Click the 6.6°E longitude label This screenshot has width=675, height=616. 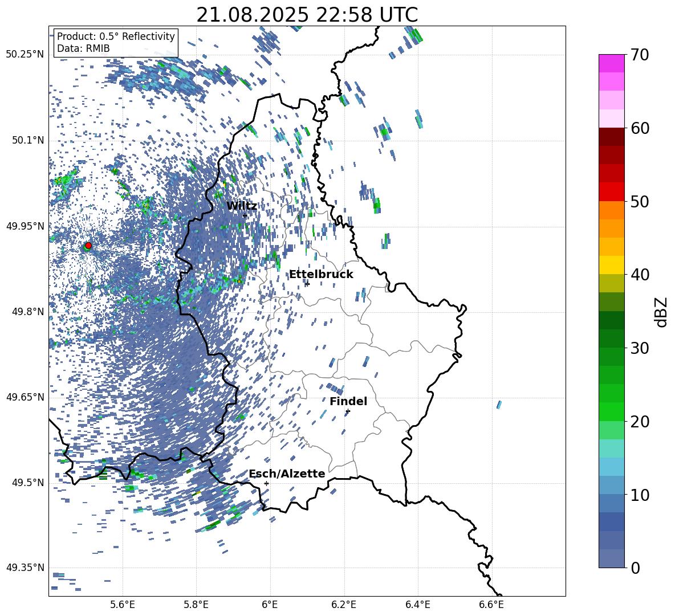pyautogui.click(x=491, y=605)
